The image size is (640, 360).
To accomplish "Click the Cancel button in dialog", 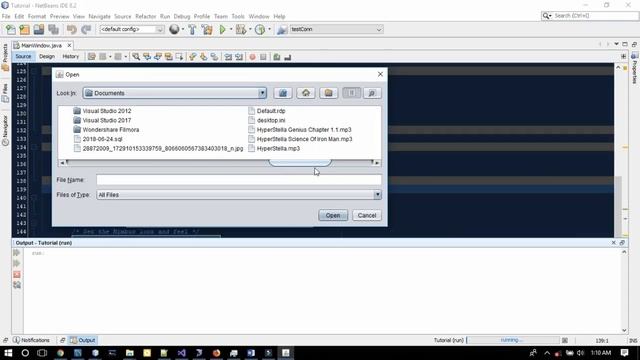I will (367, 216).
